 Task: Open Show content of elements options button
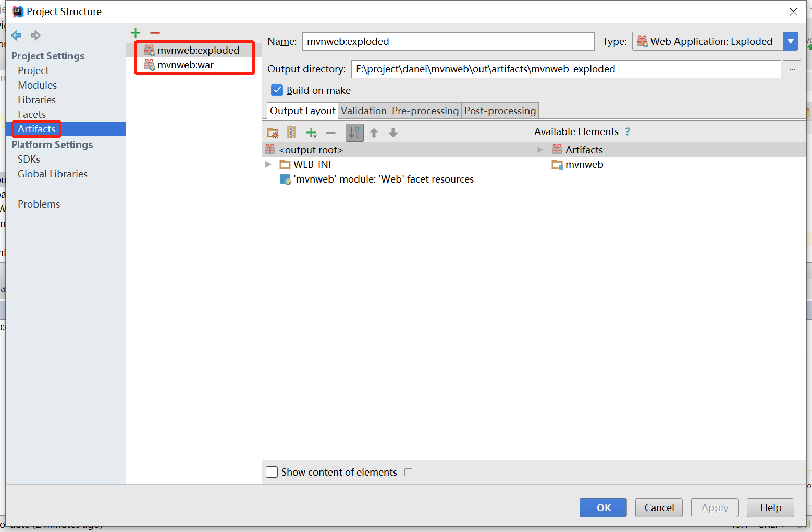409,473
